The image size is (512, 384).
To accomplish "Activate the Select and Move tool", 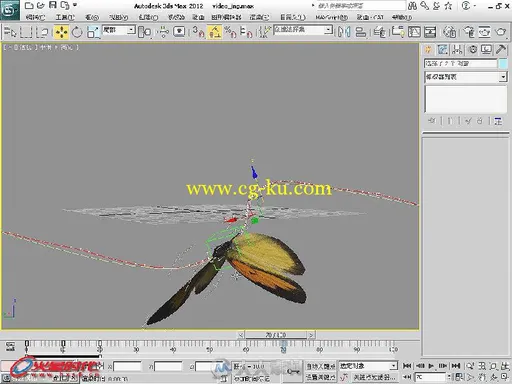I will click(x=61, y=32).
